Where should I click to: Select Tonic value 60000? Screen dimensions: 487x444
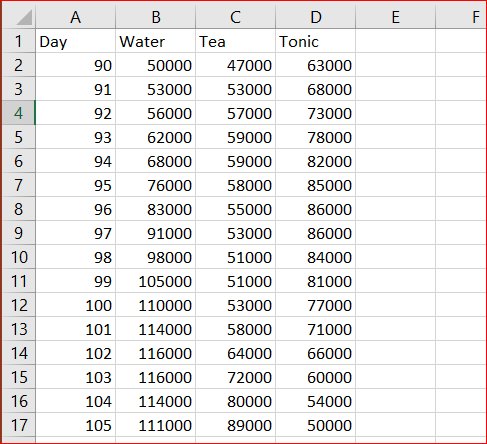(316, 377)
